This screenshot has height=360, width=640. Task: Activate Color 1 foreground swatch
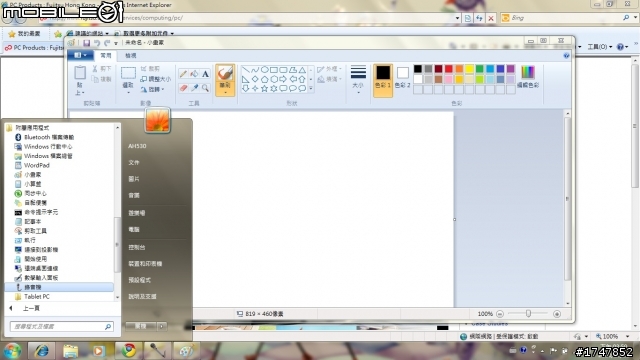(383, 80)
